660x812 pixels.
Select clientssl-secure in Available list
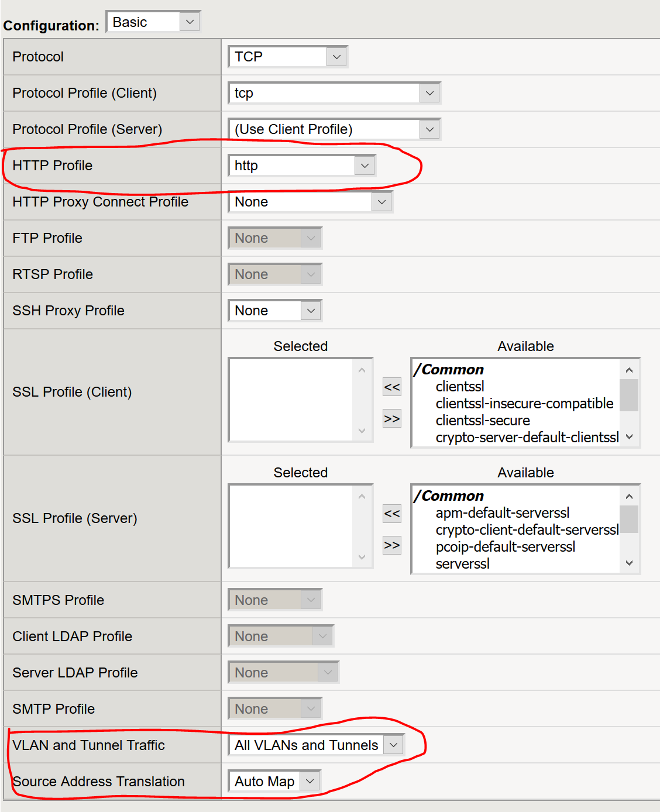tap(483, 421)
